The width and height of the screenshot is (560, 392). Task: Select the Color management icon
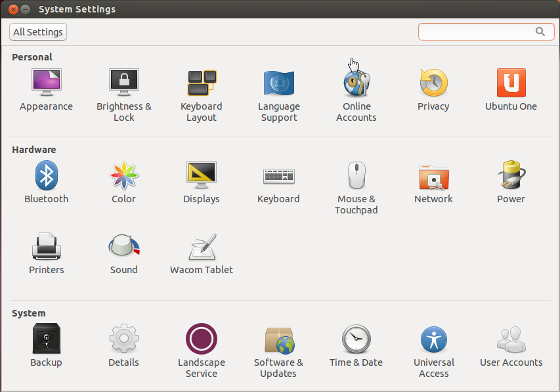tap(123, 176)
